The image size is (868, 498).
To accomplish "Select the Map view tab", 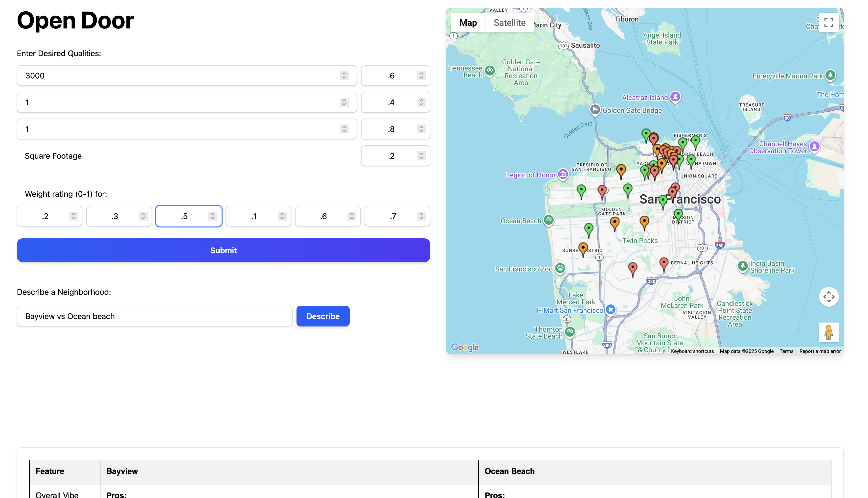I will (x=468, y=23).
